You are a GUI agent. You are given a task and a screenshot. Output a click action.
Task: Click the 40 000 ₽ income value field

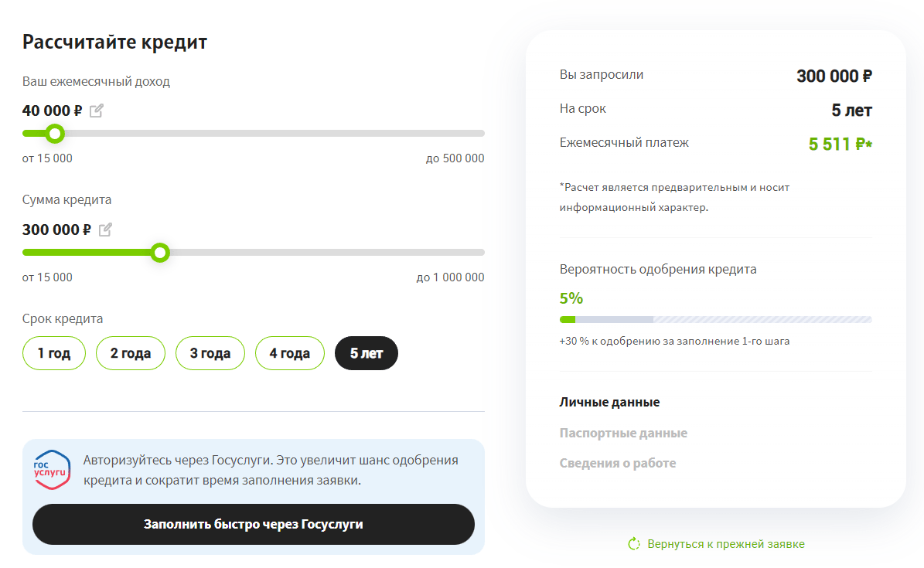point(52,111)
